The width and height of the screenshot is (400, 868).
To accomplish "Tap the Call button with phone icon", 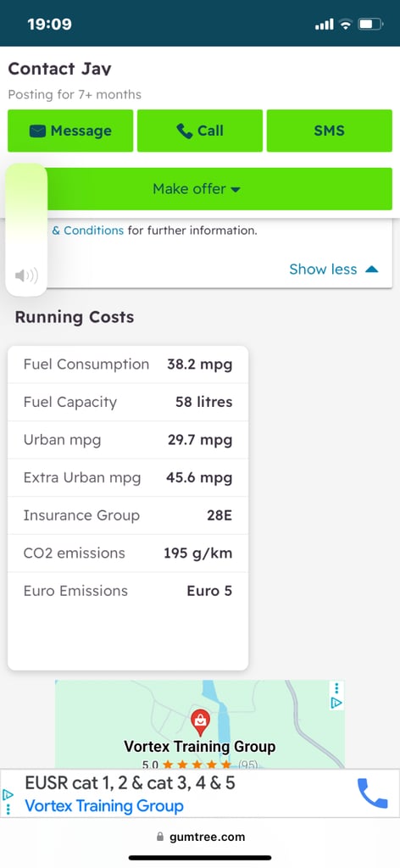I will coord(200,131).
